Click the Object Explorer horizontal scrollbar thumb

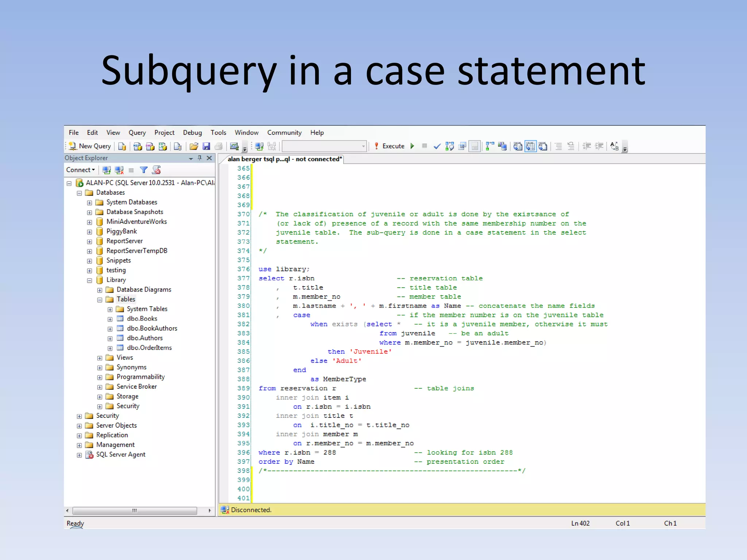tap(135, 510)
